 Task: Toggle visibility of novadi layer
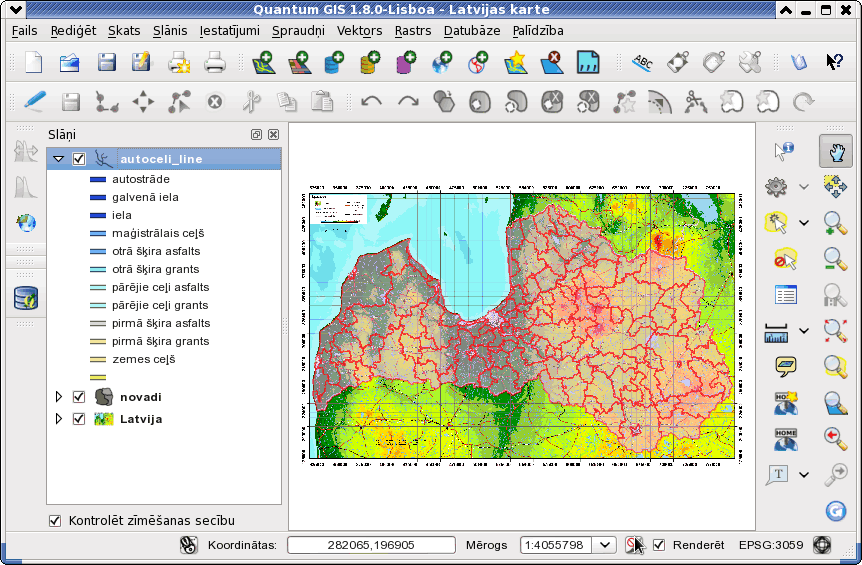79,397
